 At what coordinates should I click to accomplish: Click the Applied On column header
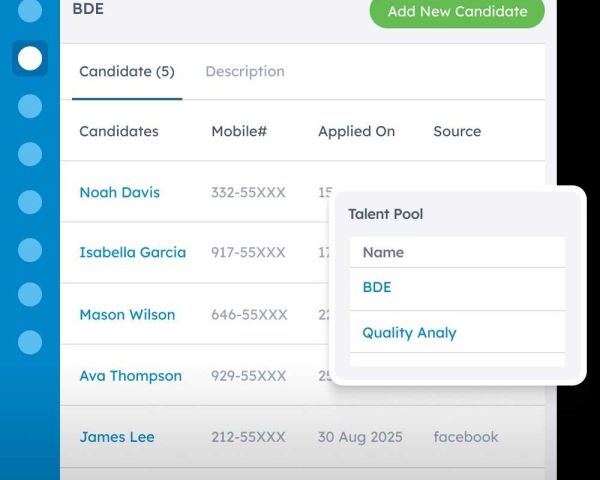[356, 132]
